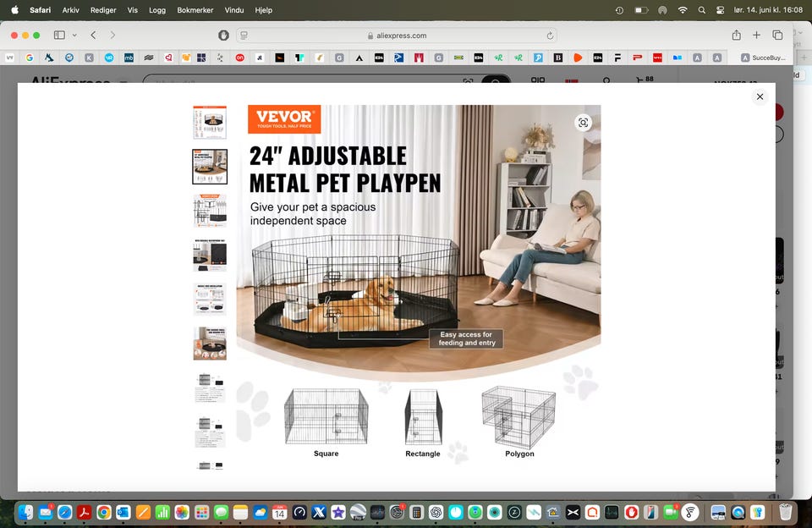Open Google Chrome from the dock
The height and width of the screenshot is (528, 812).
(x=104, y=513)
